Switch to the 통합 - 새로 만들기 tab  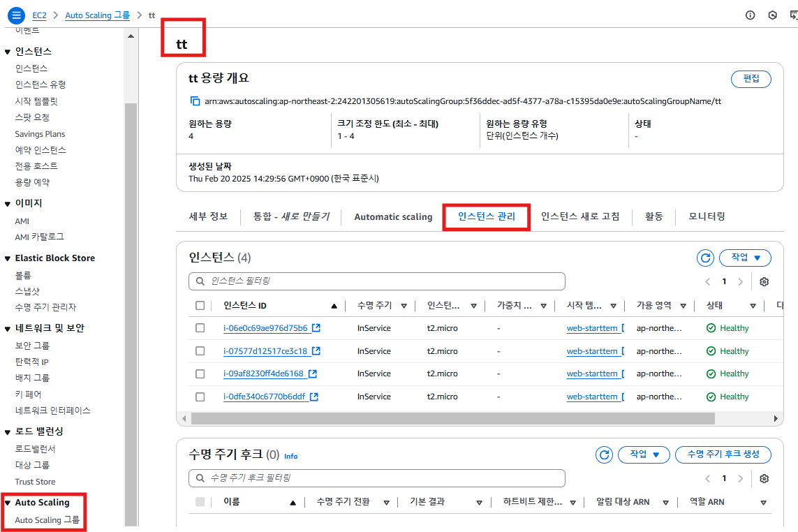pyautogui.click(x=292, y=216)
